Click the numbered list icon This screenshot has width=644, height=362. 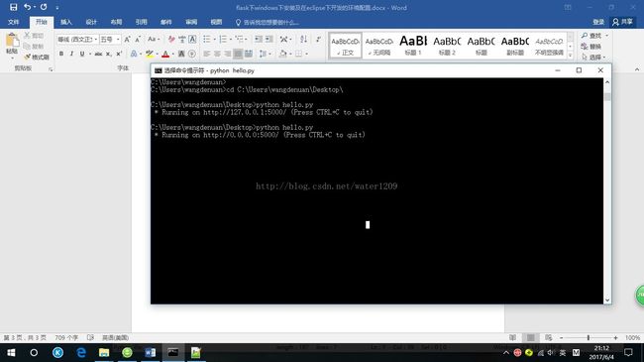pos(223,39)
